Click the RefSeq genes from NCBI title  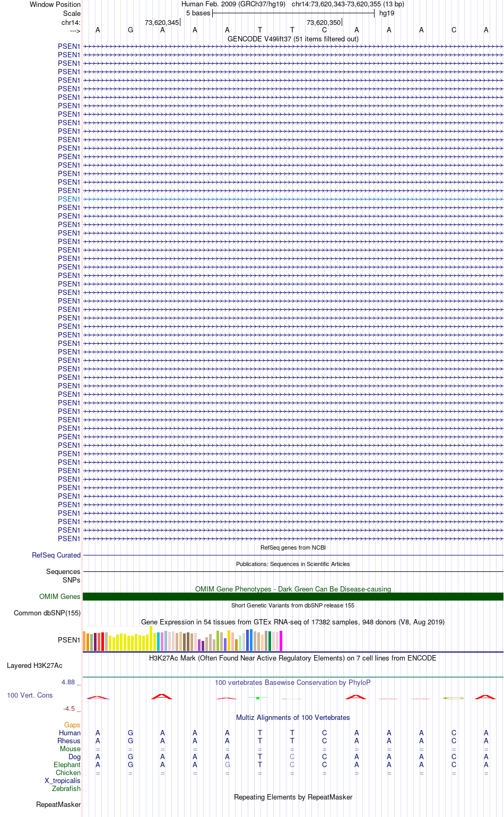293,547
